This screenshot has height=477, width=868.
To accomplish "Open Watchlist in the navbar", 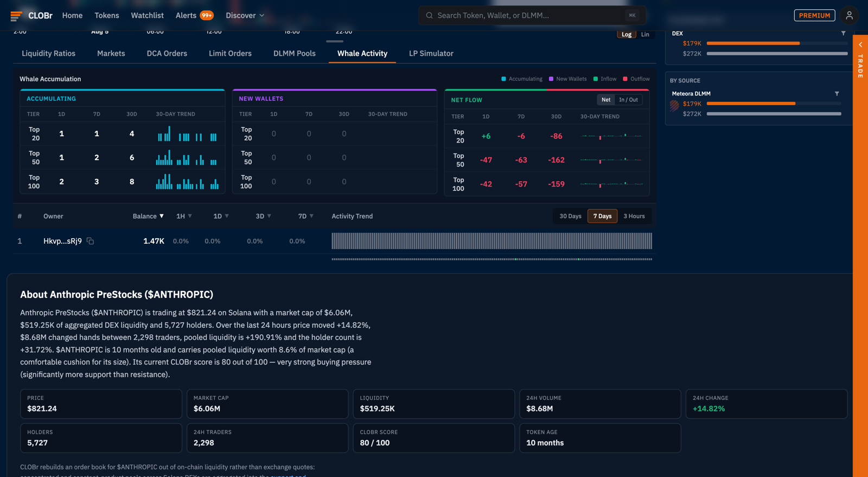I will click(x=147, y=15).
